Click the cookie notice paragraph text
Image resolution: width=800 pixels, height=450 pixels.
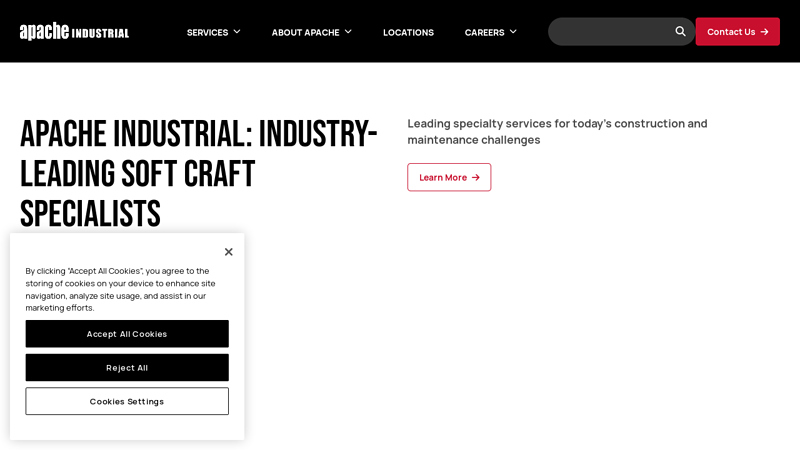coord(120,289)
